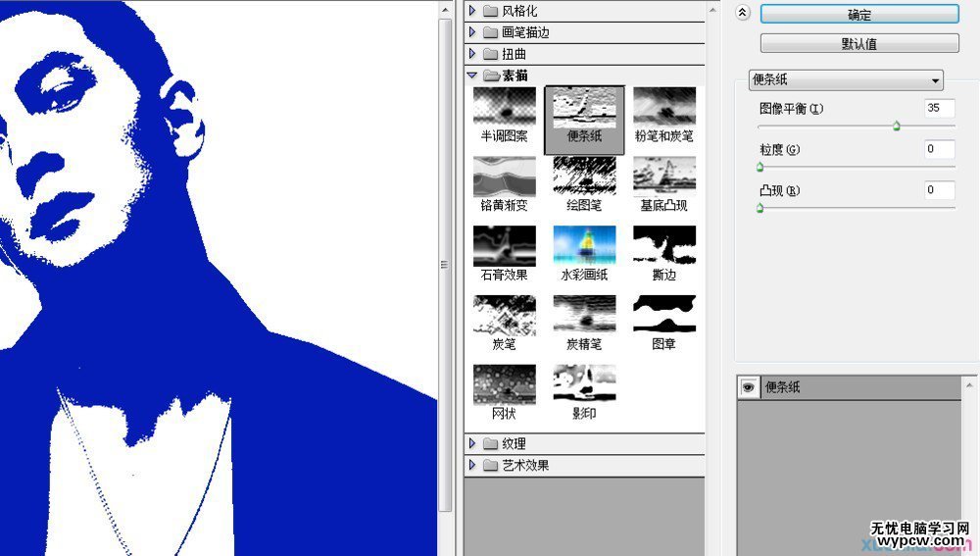Click the 凸现 label

click(x=779, y=191)
